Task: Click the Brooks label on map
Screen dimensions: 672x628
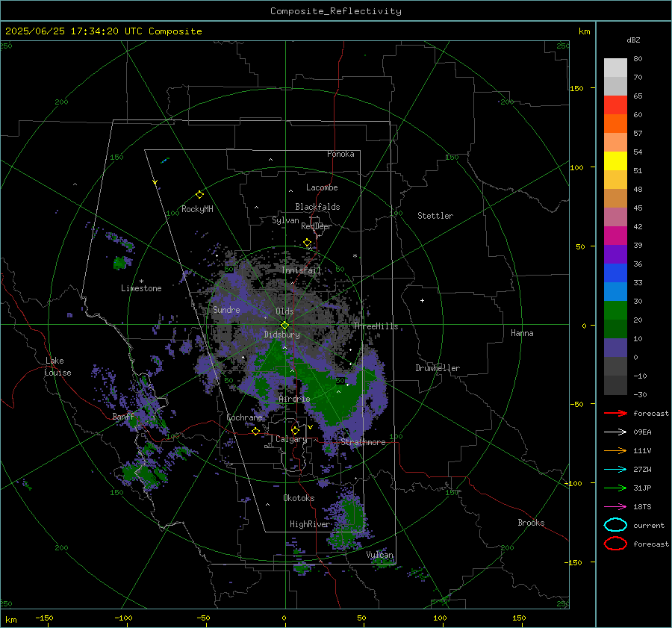Action: pos(531,523)
